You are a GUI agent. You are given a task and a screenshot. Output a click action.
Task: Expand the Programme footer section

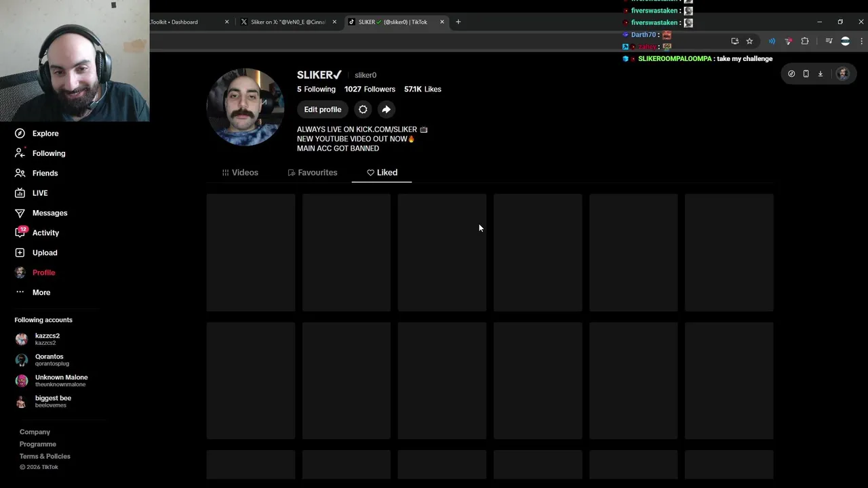click(x=38, y=444)
